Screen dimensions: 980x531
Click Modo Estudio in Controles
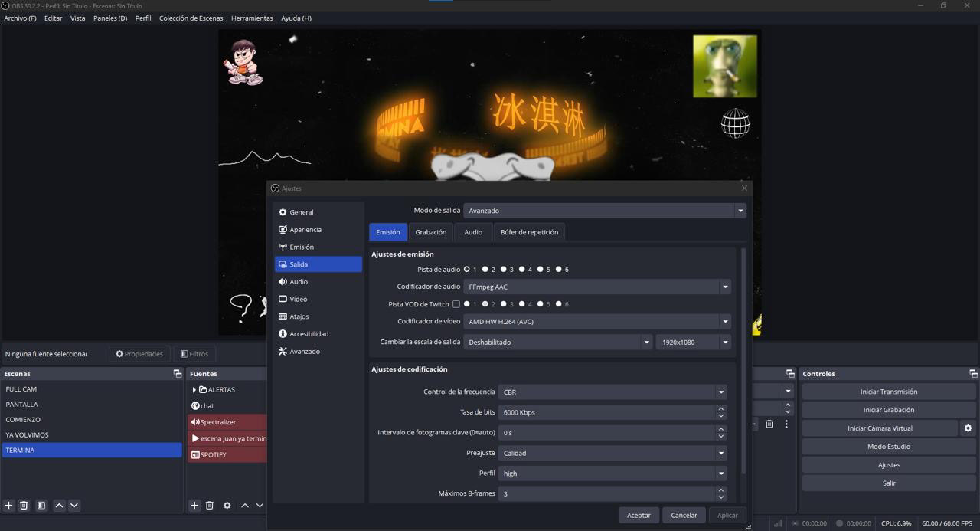click(x=888, y=447)
